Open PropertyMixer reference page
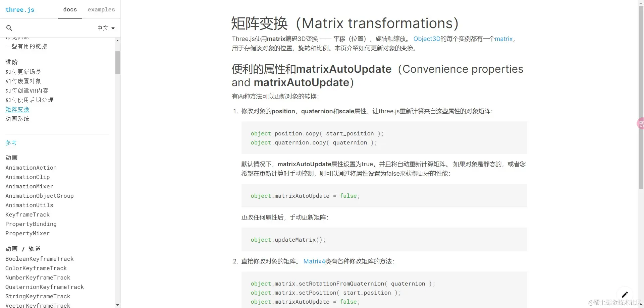 coord(28,233)
